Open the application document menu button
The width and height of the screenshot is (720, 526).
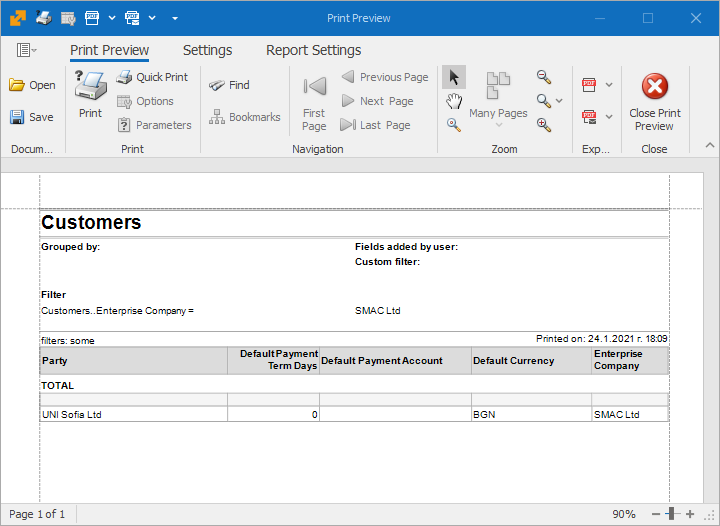click(x=27, y=50)
